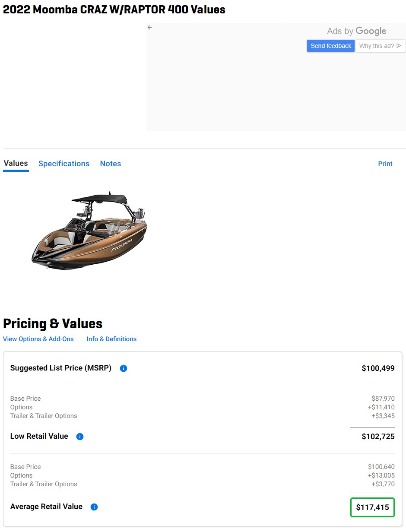
Task: Click the $102,725 low retail value
Action: (x=378, y=437)
